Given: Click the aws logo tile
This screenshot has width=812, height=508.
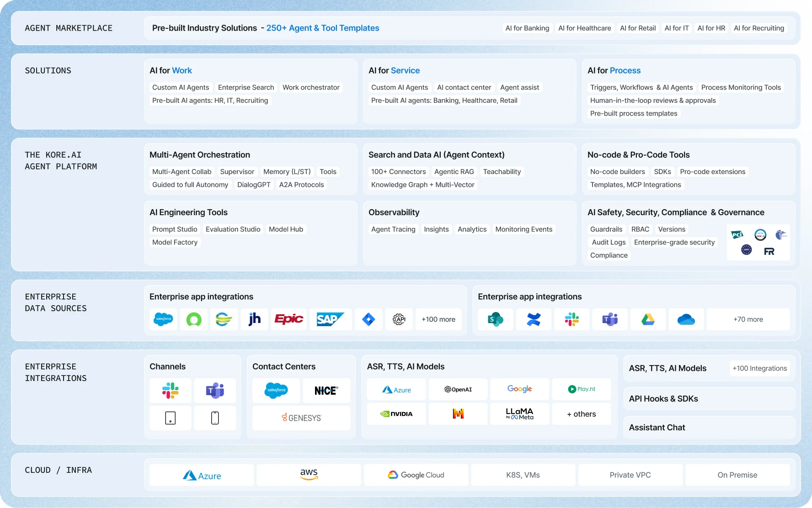Looking at the screenshot, I should click(x=309, y=475).
